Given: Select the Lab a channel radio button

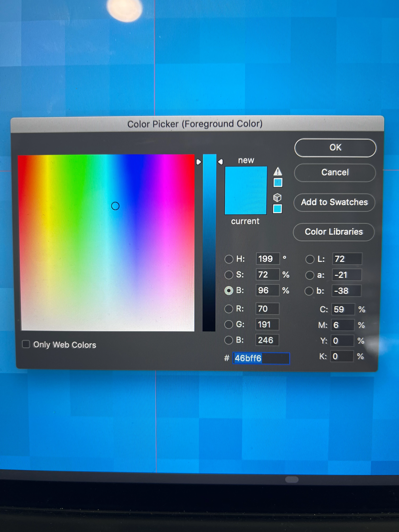Looking at the screenshot, I should 309,275.
